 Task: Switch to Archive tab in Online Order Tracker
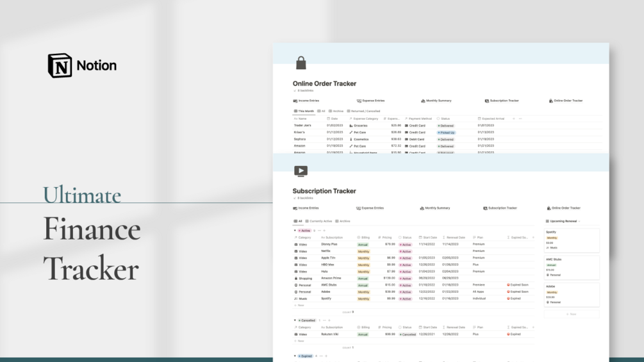point(336,111)
